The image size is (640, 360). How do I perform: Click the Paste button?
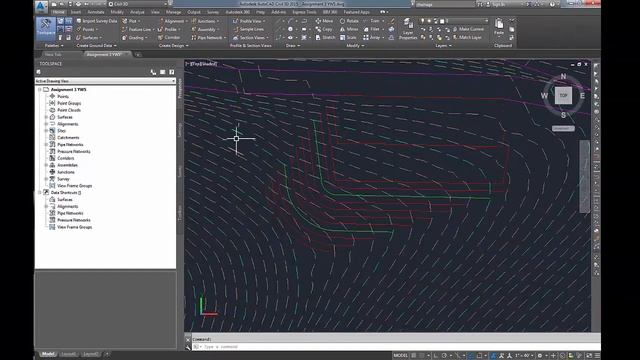(499, 27)
